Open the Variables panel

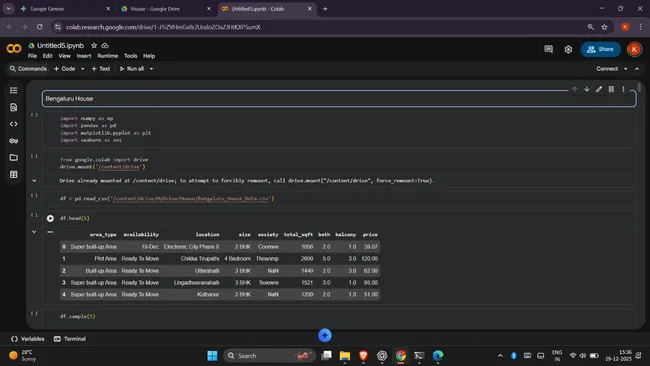point(27,339)
